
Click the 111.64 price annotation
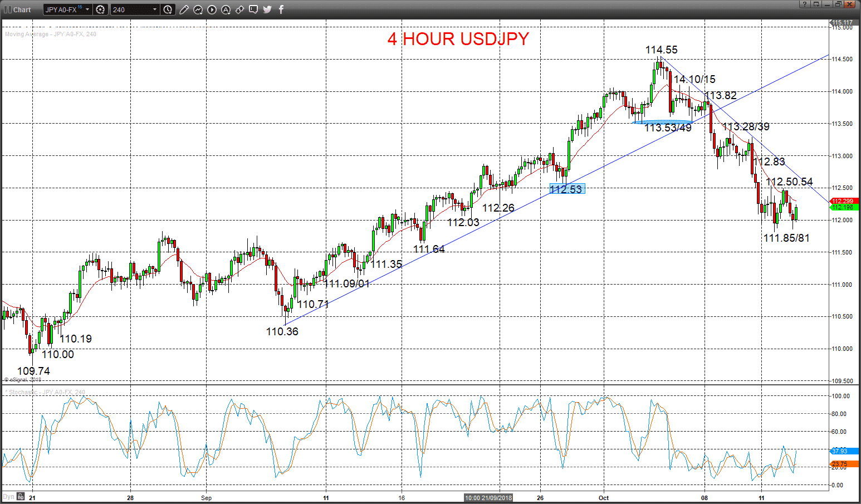click(429, 249)
